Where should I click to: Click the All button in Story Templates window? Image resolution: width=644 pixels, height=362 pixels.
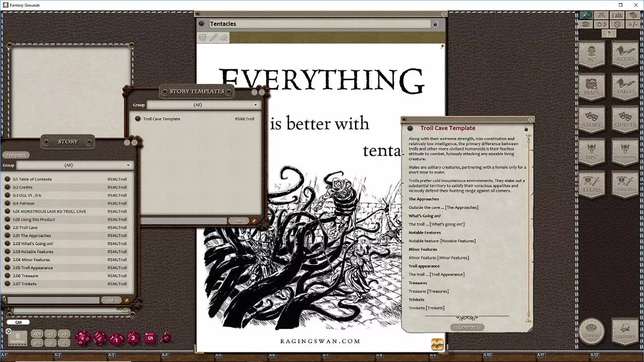coord(239,221)
